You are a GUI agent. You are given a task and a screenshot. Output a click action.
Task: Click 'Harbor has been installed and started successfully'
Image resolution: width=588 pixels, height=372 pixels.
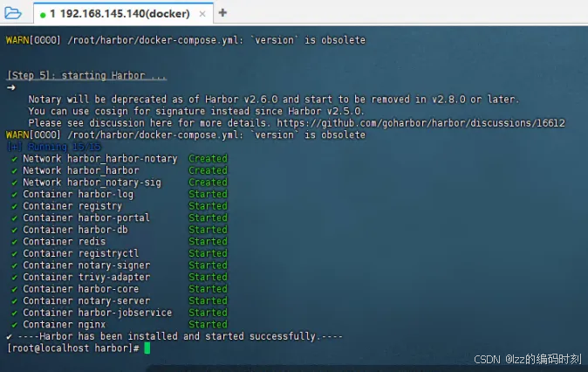pos(180,336)
